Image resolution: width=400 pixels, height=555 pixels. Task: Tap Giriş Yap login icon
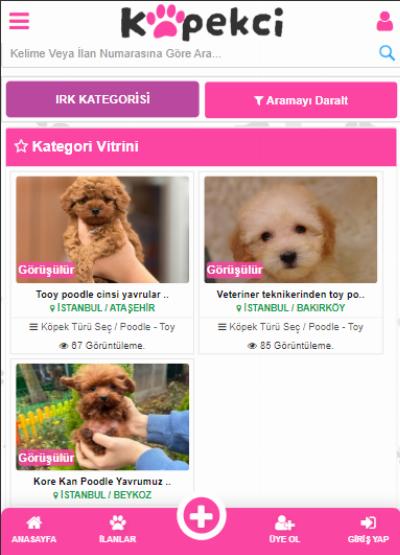(x=368, y=530)
